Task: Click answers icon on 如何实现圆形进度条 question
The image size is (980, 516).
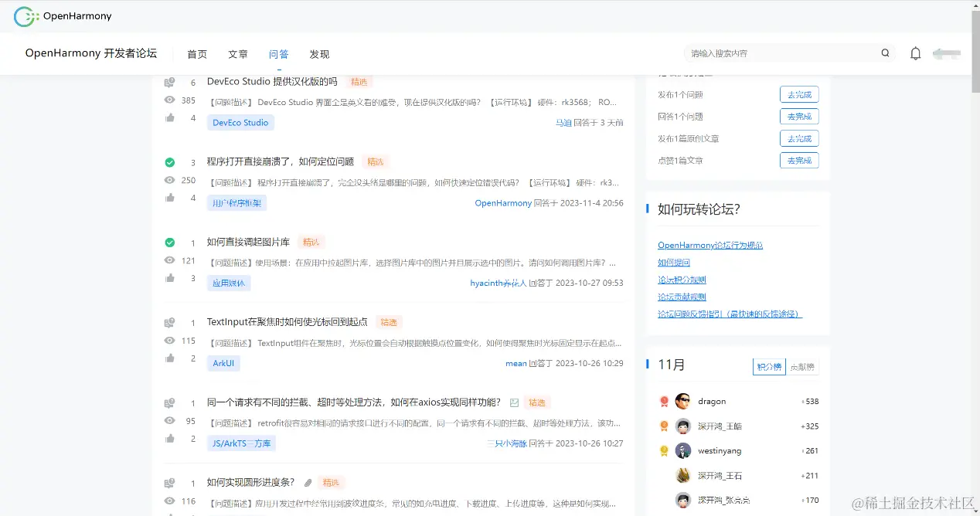Action: click(x=169, y=484)
